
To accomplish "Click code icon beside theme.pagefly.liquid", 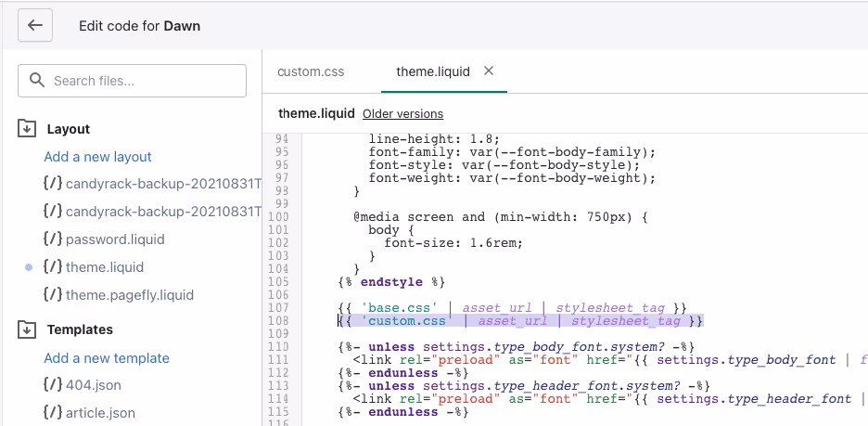I will pos(53,294).
